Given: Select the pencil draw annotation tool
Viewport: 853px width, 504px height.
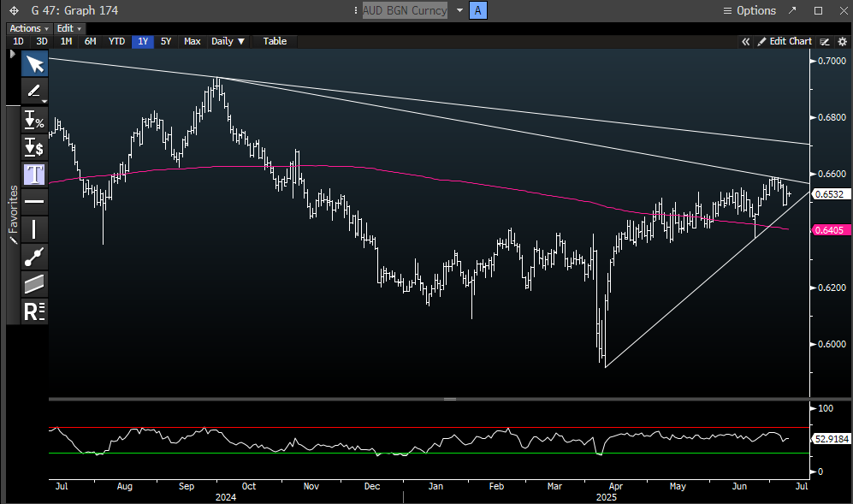Looking at the screenshot, I should click(35, 91).
